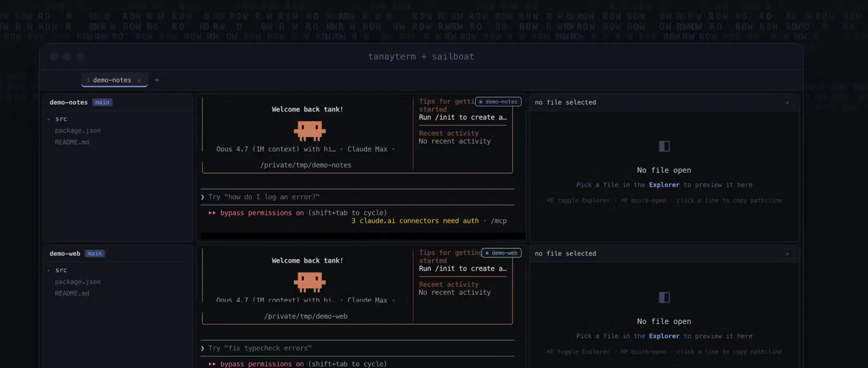
Task: Expand the src folder under demo-notes
Action: (58, 119)
